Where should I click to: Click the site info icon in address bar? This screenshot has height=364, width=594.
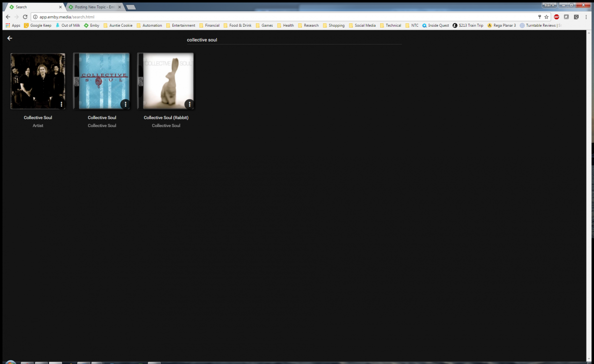pos(35,17)
